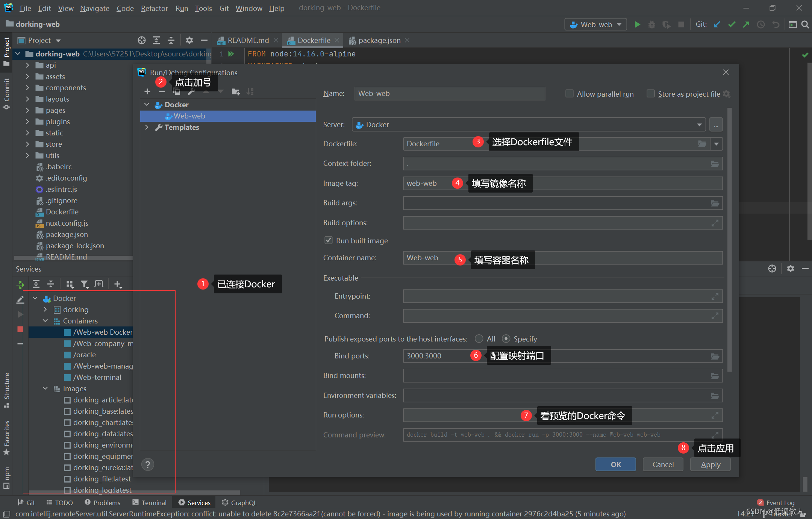Click the Search Everywhere magnifier icon

tap(805, 24)
